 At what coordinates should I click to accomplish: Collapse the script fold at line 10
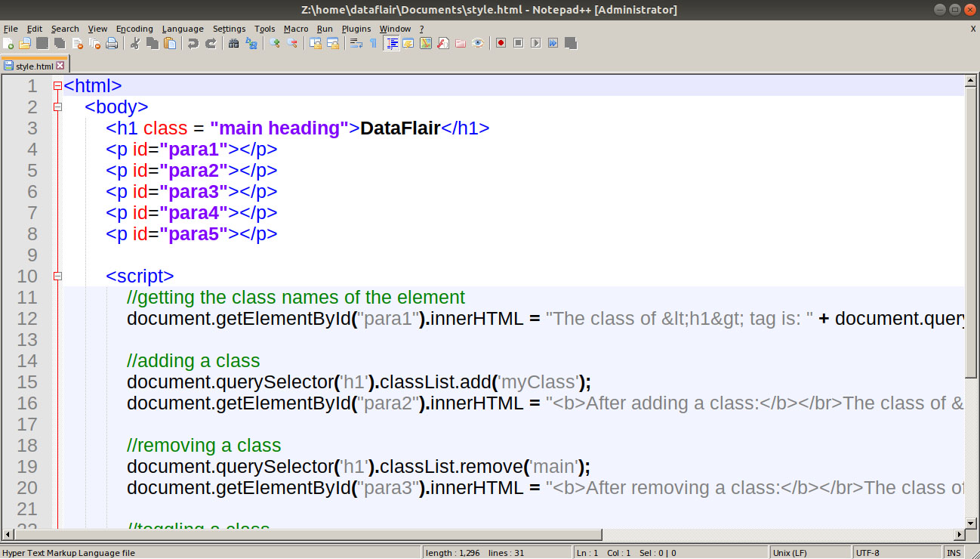[x=57, y=276]
